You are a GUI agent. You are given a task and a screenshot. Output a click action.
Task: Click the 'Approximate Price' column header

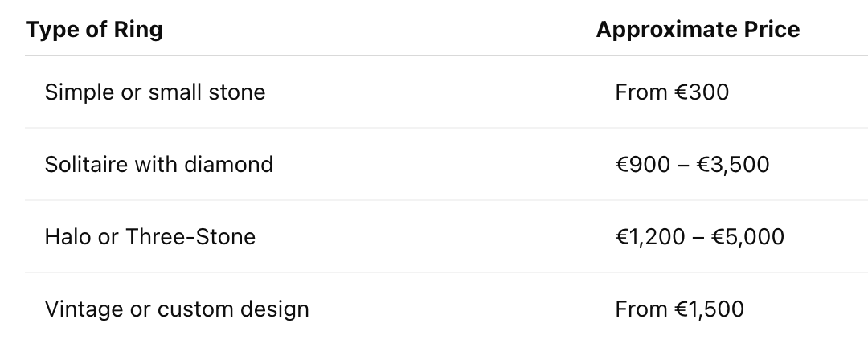(x=698, y=29)
